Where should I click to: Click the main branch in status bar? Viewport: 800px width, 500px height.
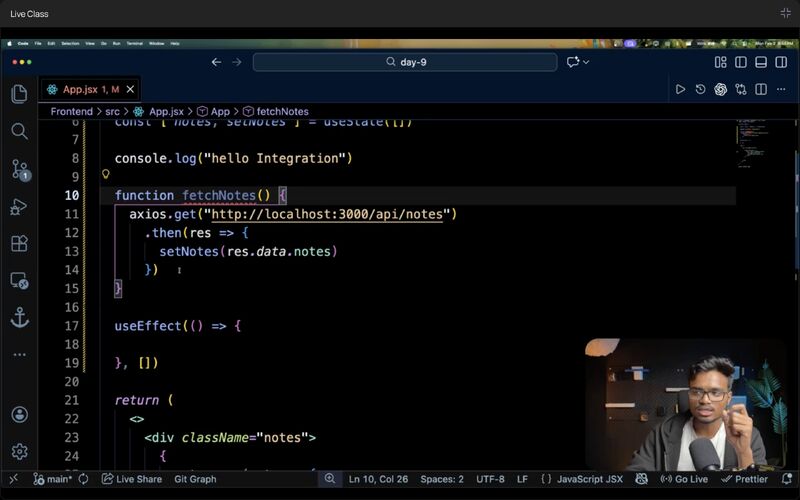(x=53, y=479)
